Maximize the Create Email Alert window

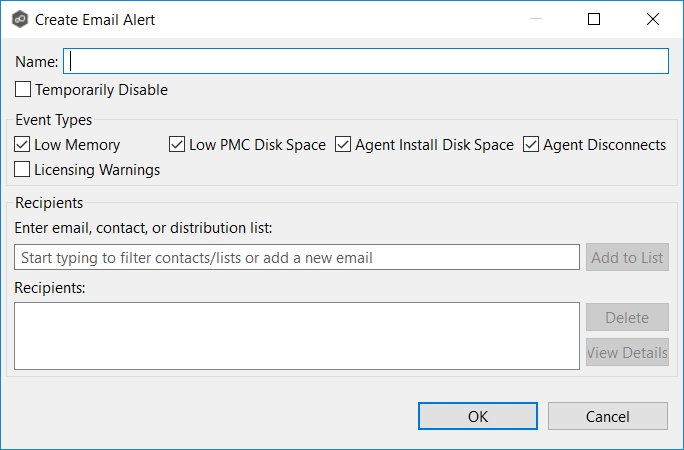click(594, 19)
